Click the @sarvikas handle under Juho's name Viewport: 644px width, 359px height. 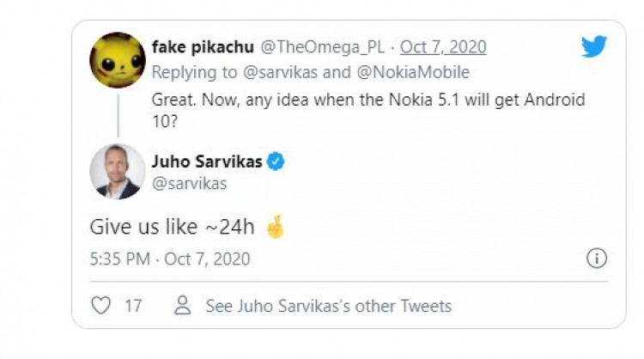(x=189, y=184)
